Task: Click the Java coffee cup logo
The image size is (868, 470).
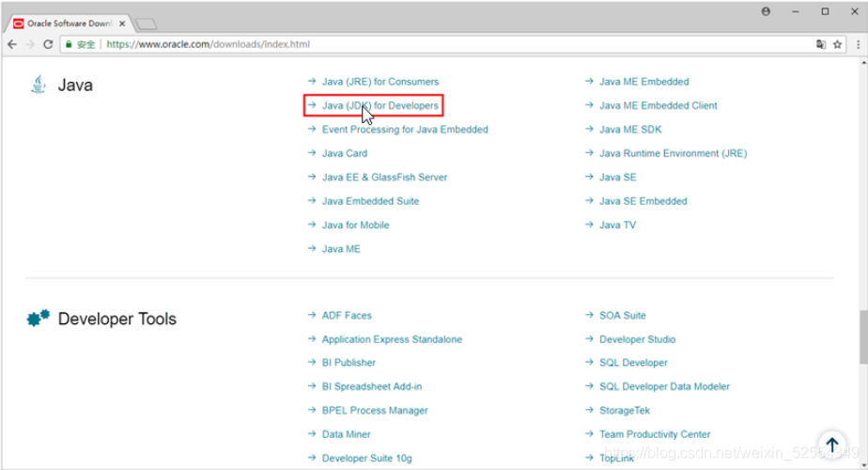Action: coord(39,85)
